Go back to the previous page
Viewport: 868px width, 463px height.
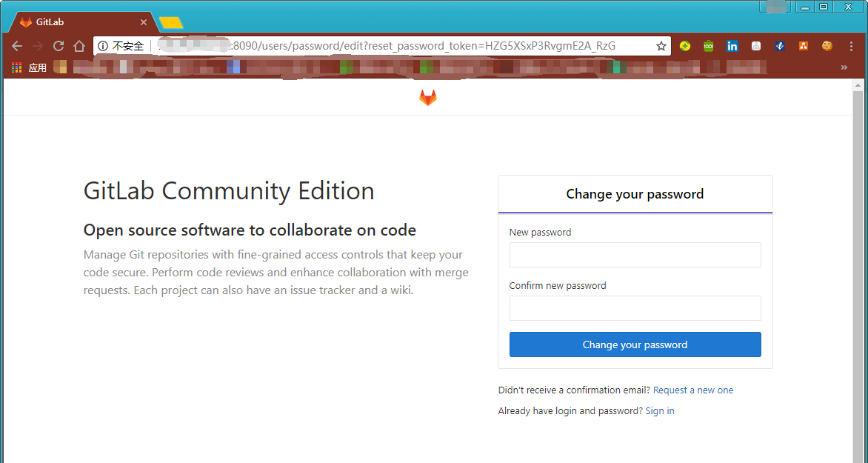pyautogui.click(x=16, y=46)
